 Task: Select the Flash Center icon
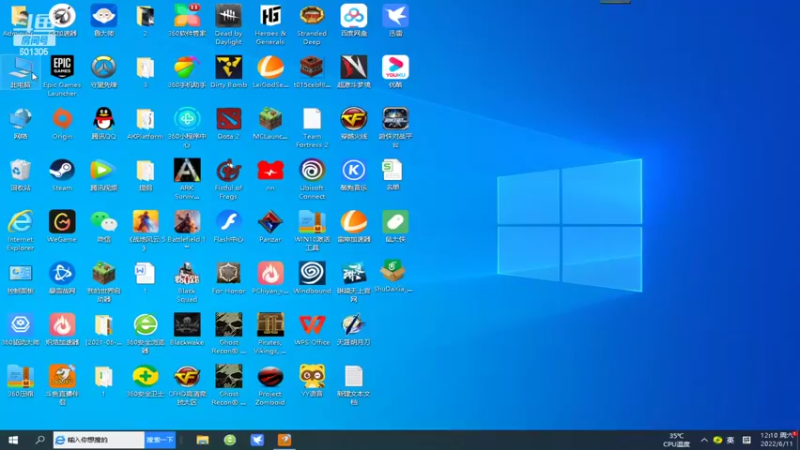[x=229, y=222]
